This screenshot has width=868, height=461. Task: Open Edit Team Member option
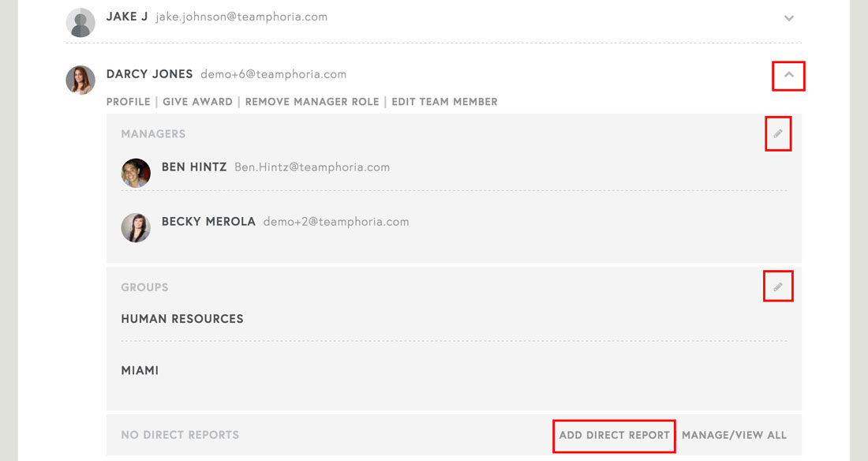click(x=444, y=102)
